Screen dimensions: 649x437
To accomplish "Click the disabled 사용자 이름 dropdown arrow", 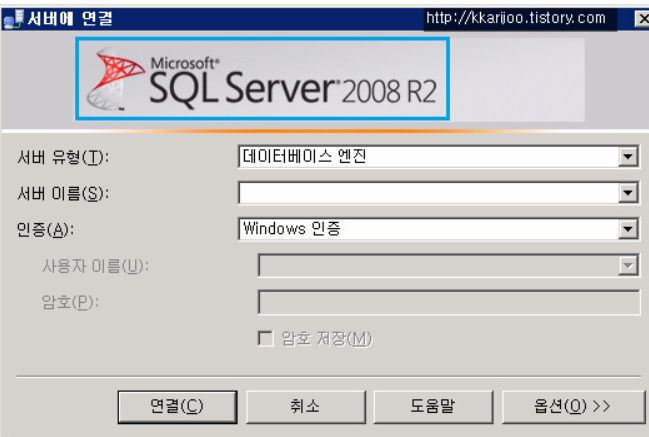I will (x=628, y=265).
